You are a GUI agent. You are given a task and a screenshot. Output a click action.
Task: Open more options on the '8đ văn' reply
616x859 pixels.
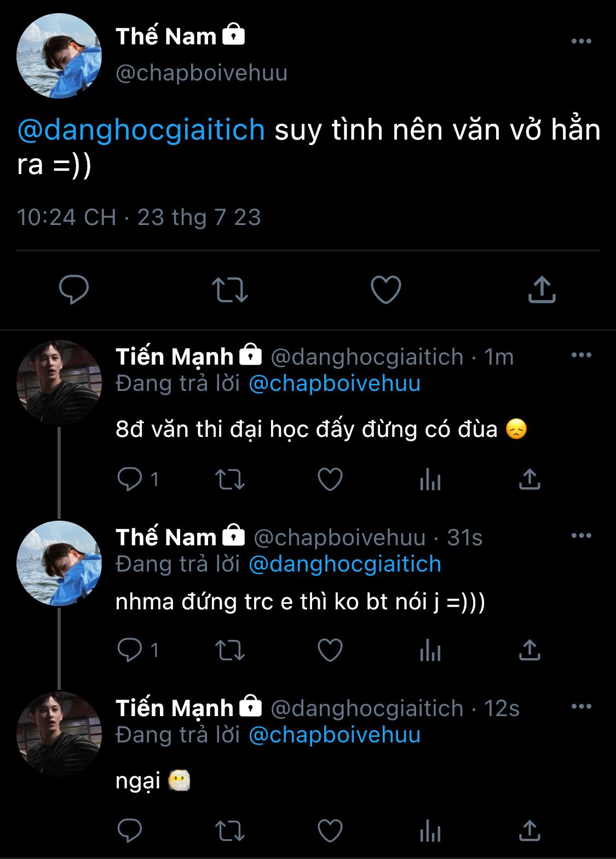point(581,355)
